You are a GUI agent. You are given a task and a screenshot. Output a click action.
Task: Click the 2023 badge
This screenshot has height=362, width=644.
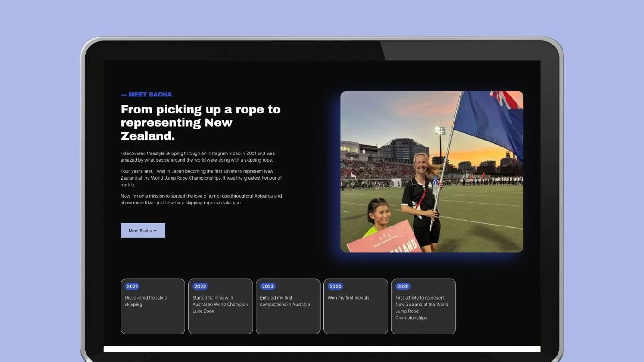pos(268,286)
